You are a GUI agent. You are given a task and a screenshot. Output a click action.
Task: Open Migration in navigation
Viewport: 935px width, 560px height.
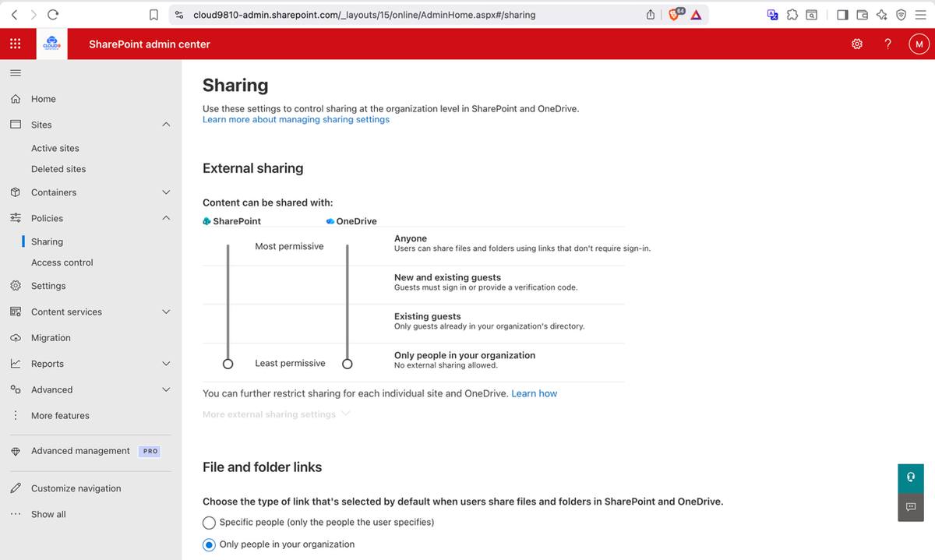click(51, 338)
